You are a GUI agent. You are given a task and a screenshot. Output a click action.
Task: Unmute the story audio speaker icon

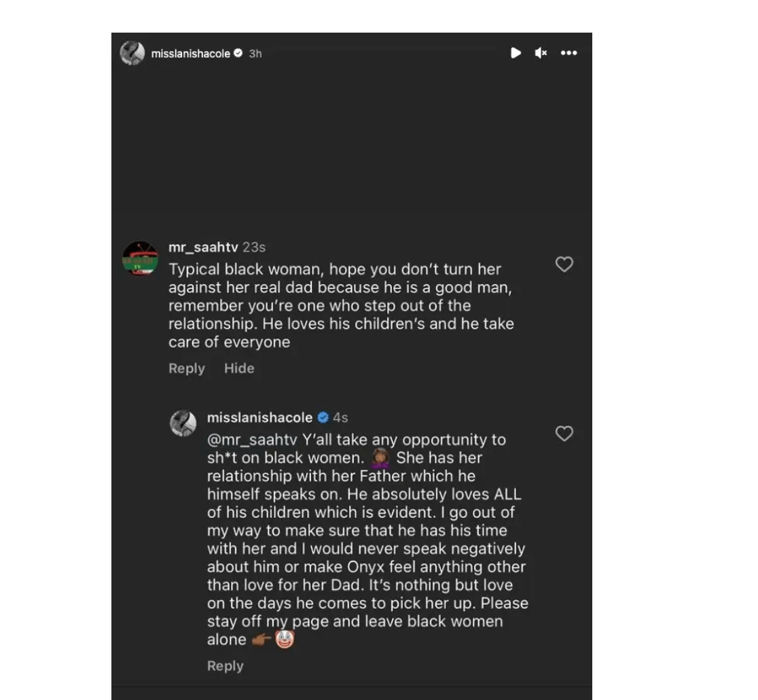point(541,53)
